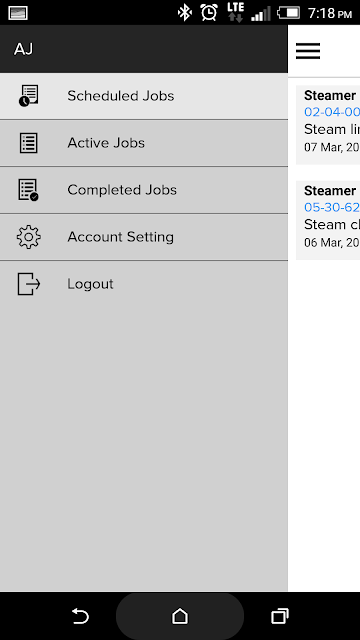
Task: Open Account Setting
Action: (x=144, y=237)
